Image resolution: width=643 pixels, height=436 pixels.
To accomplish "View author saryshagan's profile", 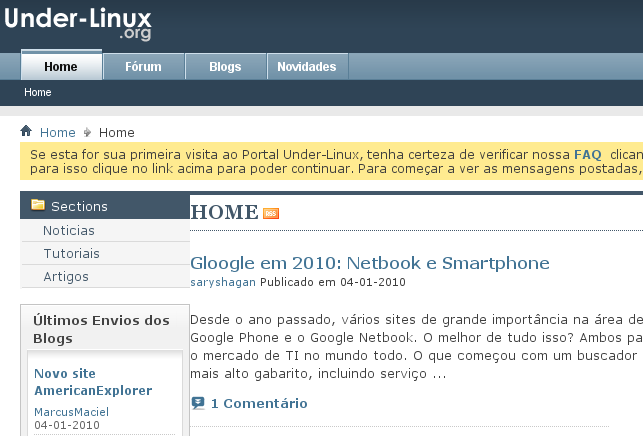I will click(223, 282).
